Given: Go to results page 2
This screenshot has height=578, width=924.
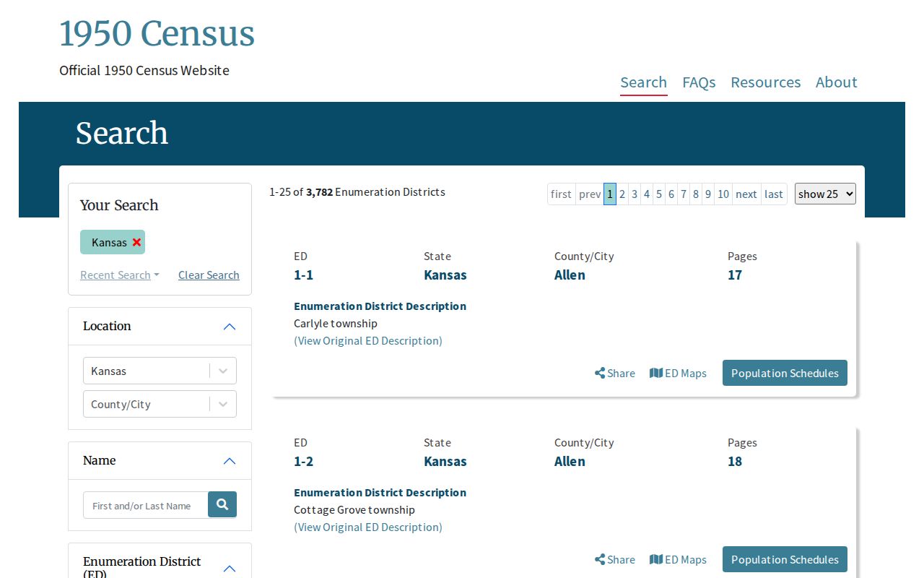Looking at the screenshot, I should click(622, 194).
